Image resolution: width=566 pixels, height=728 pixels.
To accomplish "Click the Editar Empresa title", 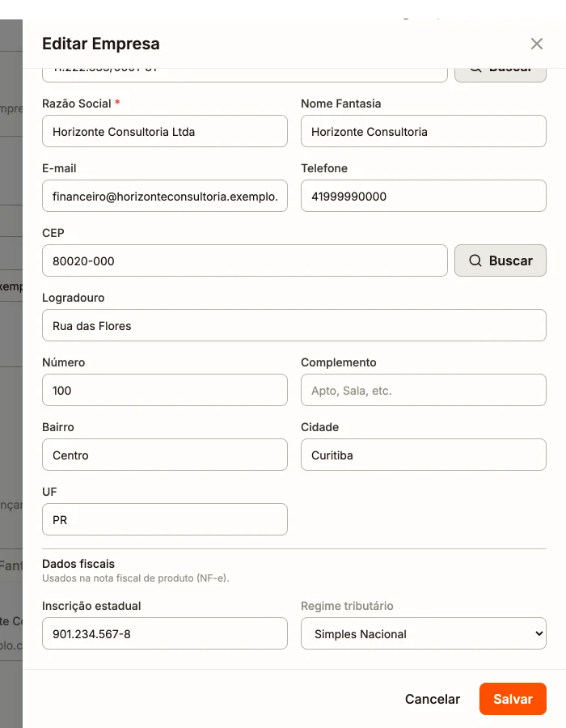I will pos(101,44).
